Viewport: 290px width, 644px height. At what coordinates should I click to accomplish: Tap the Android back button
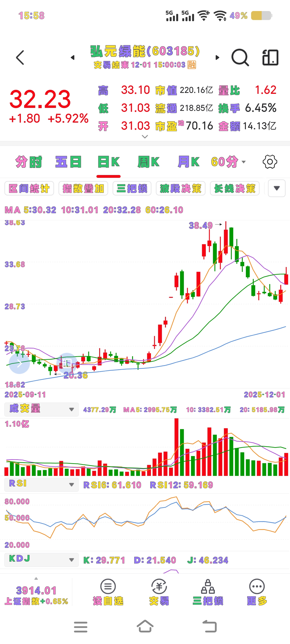(x=209, y=627)
